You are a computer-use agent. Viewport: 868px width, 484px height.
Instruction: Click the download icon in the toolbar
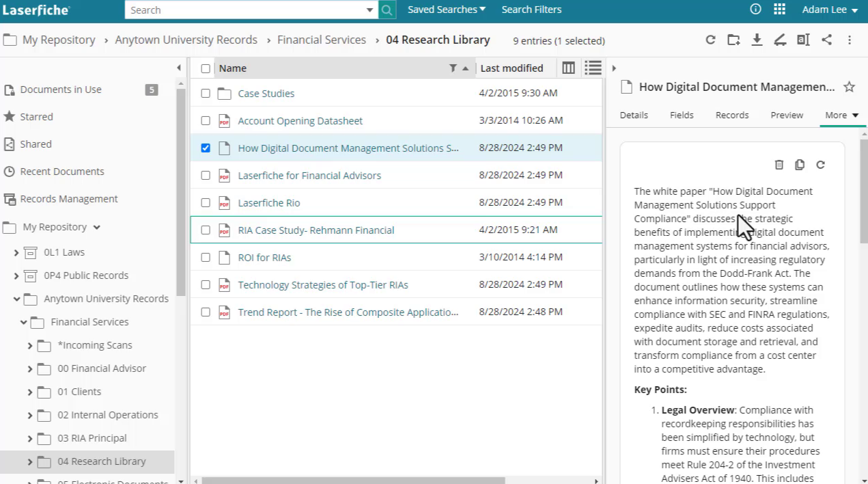tap(757, 40)
